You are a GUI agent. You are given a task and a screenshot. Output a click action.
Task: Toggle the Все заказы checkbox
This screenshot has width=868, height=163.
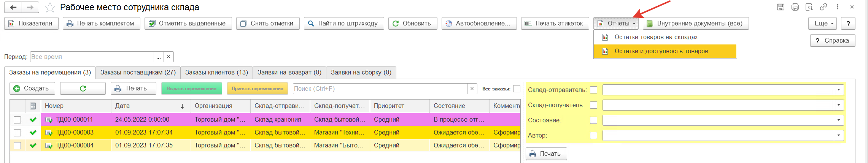click(517, 89)
